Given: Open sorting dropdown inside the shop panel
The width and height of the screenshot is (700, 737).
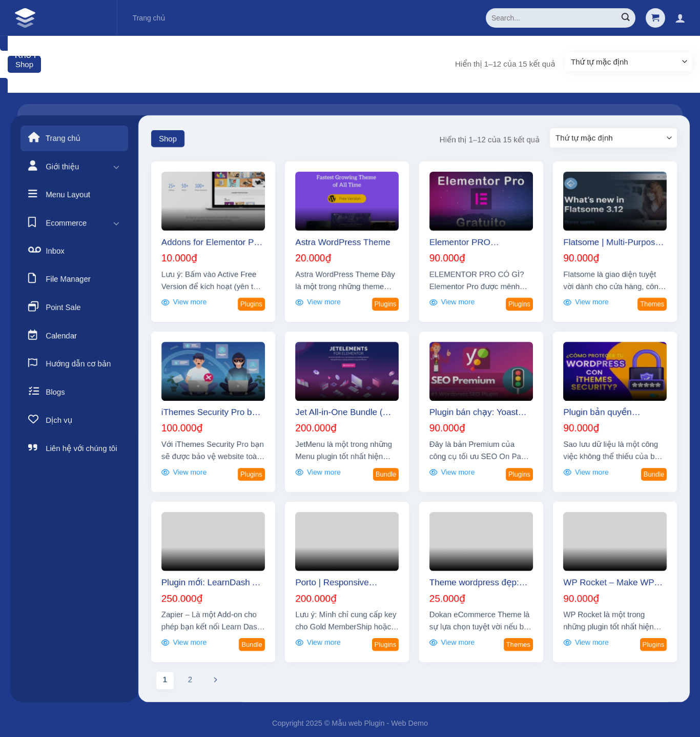Looking at the screenshot, I should 613,138.
